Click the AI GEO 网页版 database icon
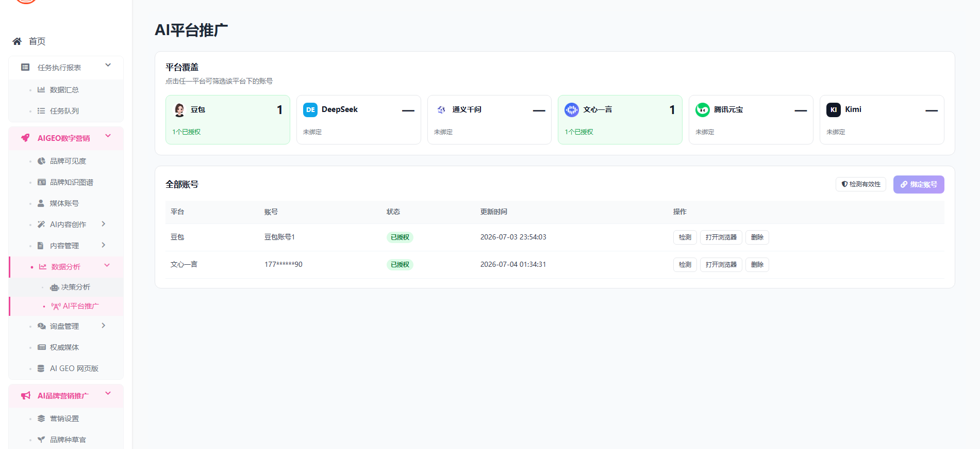 coord(41,368)
